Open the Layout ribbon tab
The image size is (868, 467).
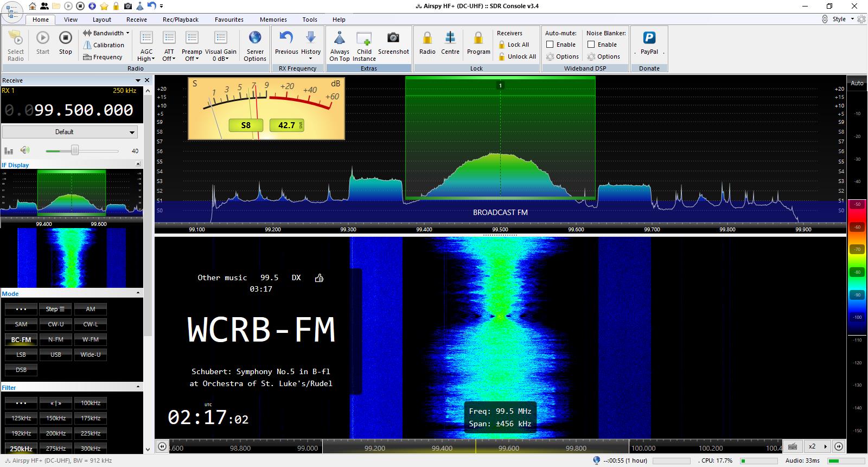click(x=102, y=20)
